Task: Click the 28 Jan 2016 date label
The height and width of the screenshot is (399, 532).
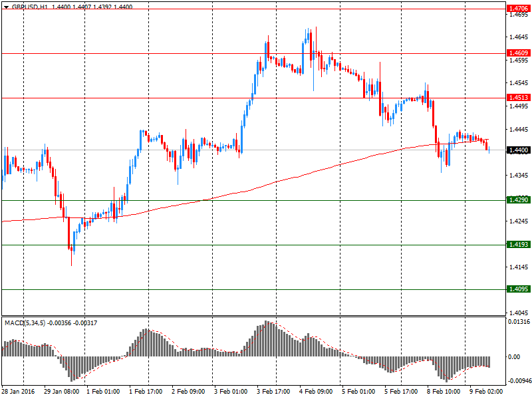Action: pyautogui.click(x=18, y=392)
